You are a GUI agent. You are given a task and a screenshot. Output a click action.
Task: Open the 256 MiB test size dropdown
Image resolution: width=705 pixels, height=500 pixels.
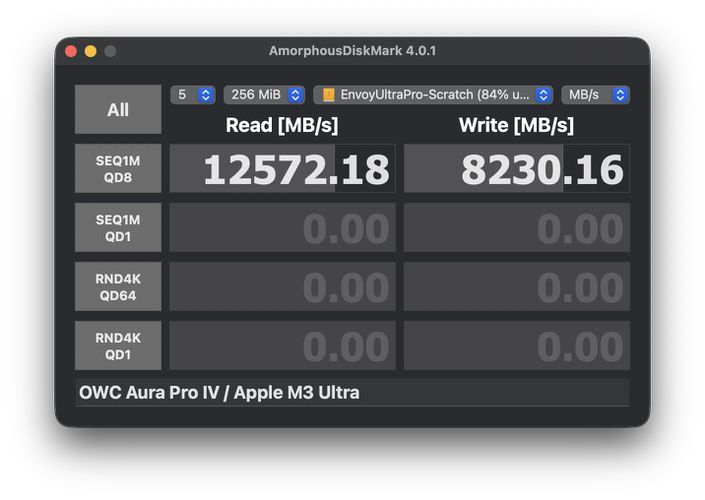click(x=264, y=95)
